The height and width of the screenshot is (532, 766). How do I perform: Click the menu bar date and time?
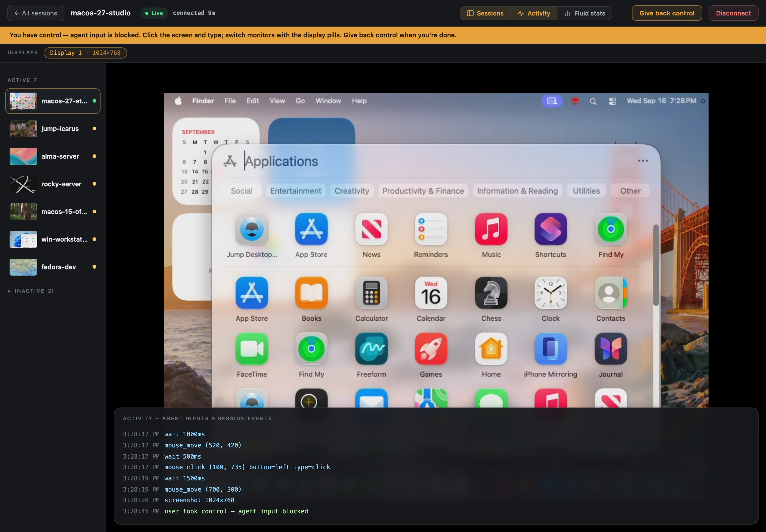point(661,101)
